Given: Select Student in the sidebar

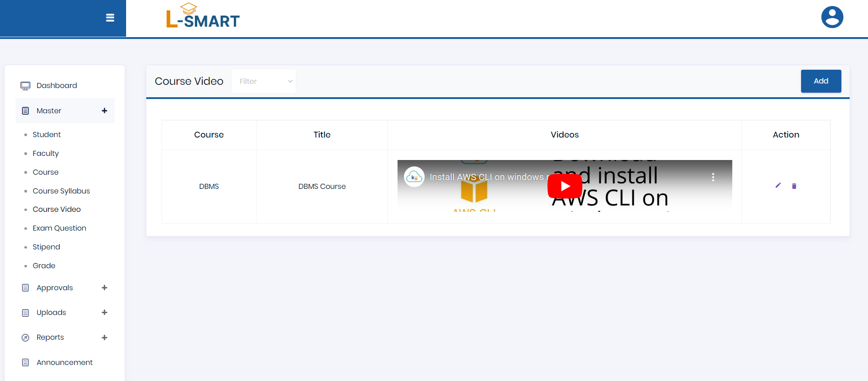Looking at the screenshot, I should click(x=46, y=134).
